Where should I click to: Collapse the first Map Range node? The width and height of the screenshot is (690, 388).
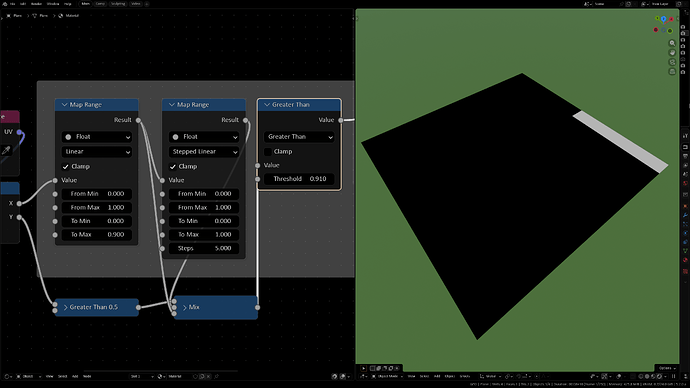[64, 105]
